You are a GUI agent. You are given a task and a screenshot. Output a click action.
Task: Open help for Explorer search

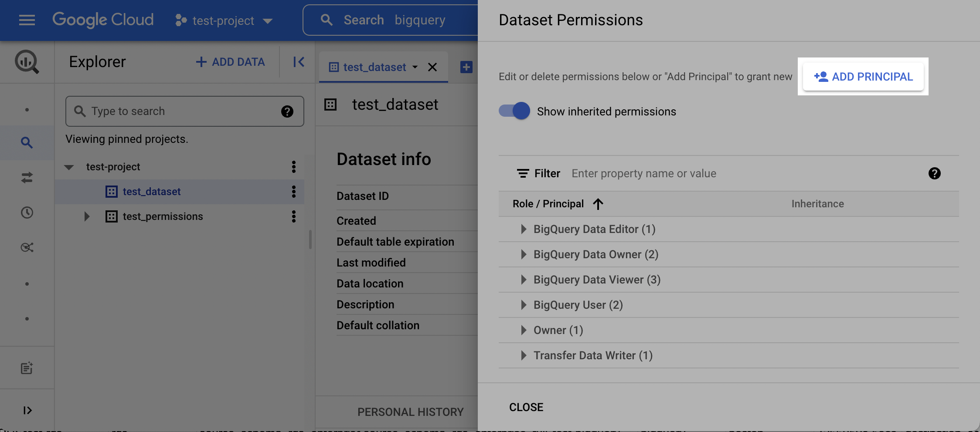pos(287,111)
